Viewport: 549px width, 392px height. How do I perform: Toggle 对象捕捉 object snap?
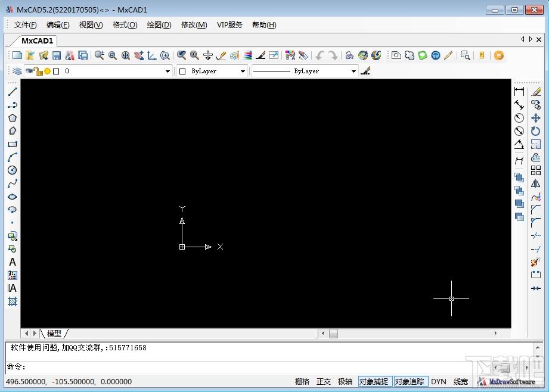pos(375,381)
